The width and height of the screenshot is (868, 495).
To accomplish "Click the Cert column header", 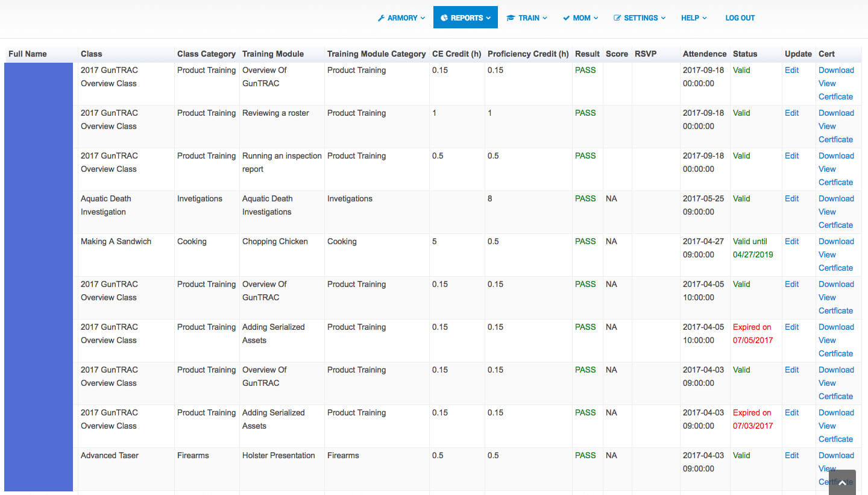I will point(826,54).
